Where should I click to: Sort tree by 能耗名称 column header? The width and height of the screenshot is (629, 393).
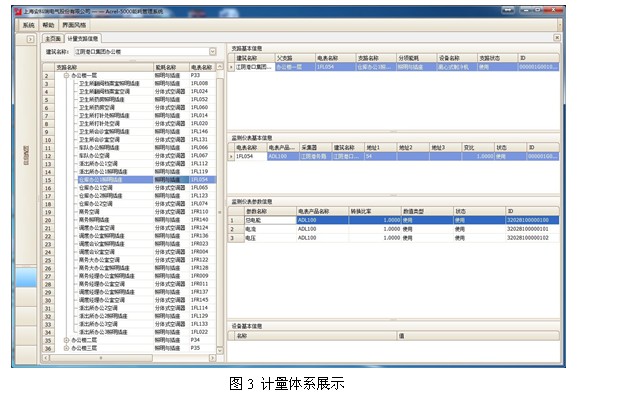[x=171, y=67]
